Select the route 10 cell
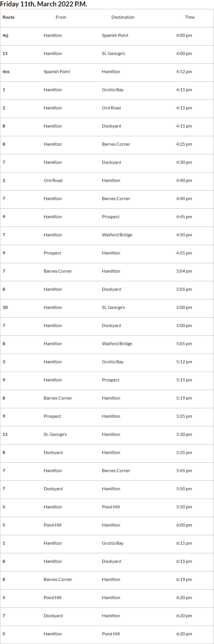Viewport: 214px width, 644px height. (5, 307)
